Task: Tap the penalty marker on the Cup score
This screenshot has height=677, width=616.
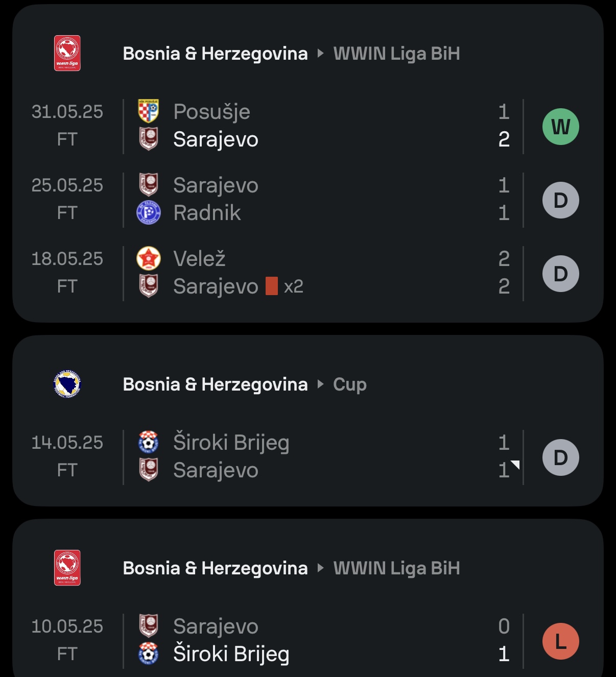Action: 515,464
